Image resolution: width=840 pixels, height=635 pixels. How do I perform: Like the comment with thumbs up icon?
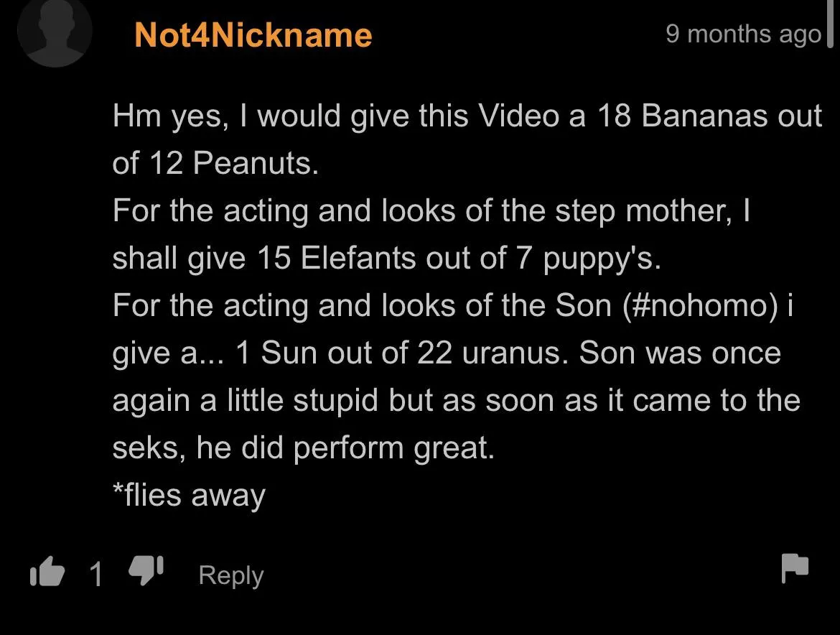coord(47,573)
